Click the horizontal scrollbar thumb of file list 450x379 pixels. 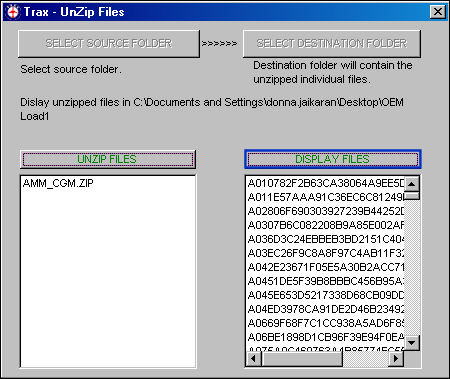[x=302, y=359]
